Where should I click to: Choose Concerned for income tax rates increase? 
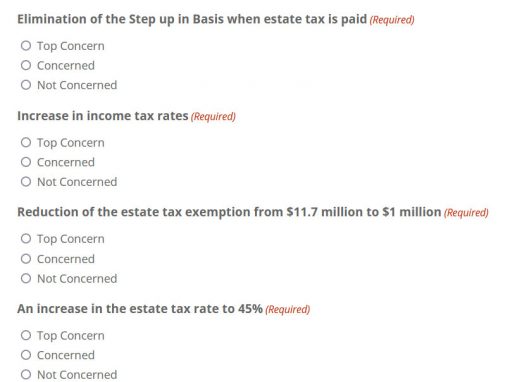pyautogui.click(x=26, y=162)
